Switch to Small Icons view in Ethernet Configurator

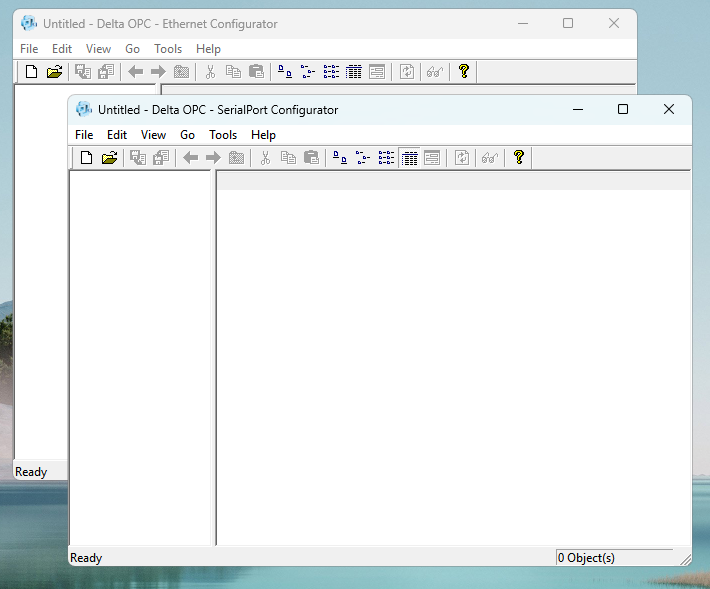click(x=308, y=72)
